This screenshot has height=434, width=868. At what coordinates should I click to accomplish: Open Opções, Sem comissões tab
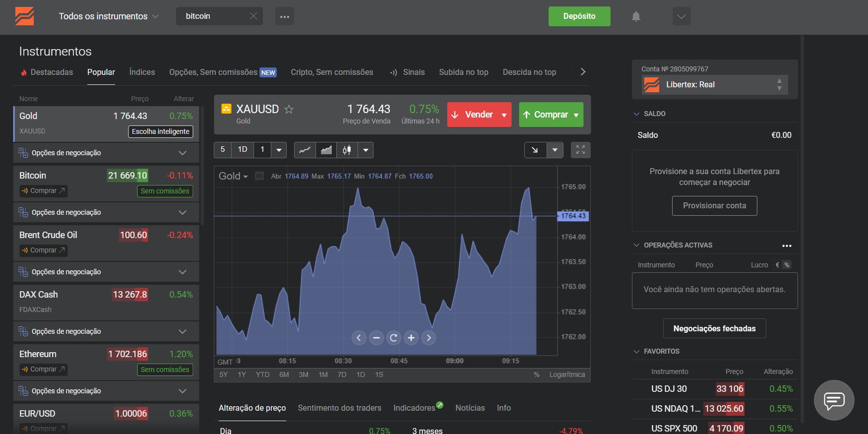[x=223, y=72]
